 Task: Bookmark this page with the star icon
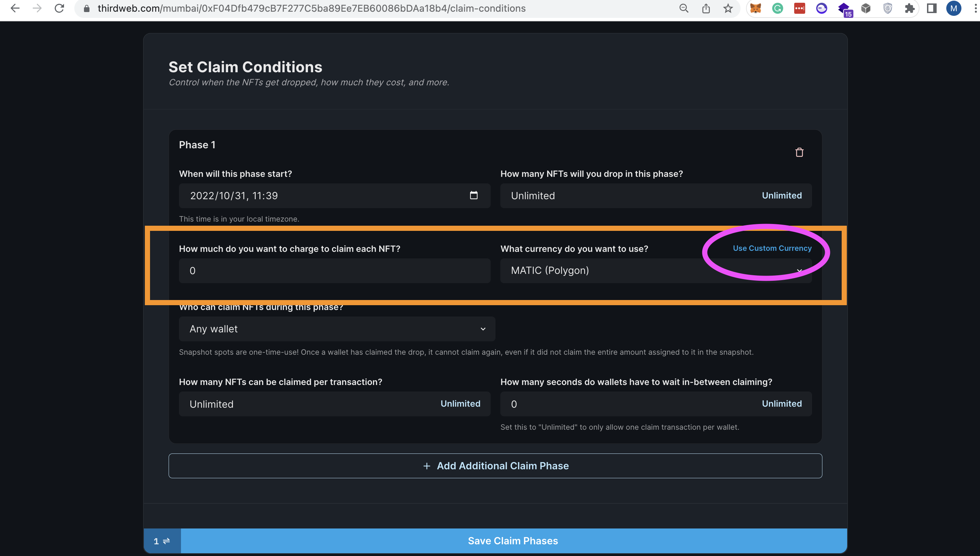728,8
